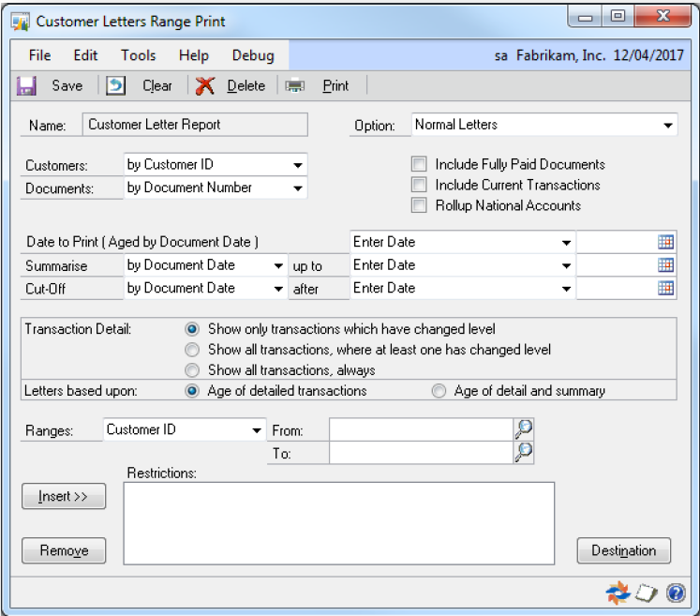Open calendar picker for Date to Print
Viewport: 700px width, 616px height.
[x=665, y=242]
